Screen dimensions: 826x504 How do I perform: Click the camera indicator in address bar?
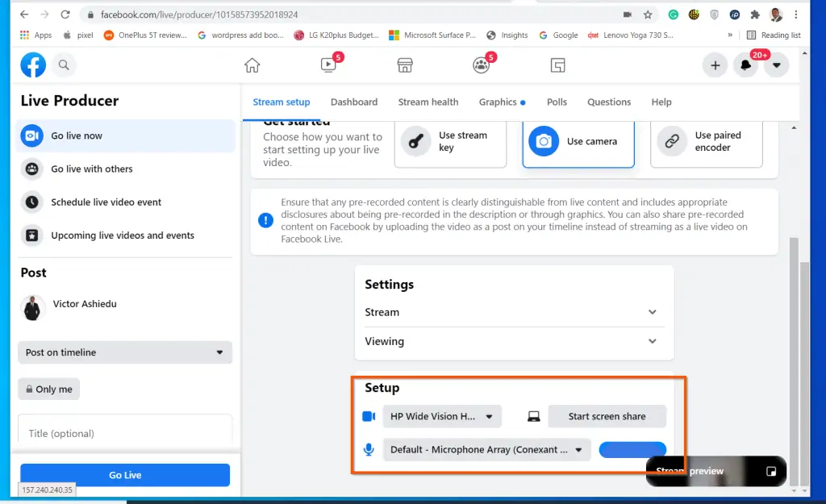pyautogui.click(x=627, y=15)
